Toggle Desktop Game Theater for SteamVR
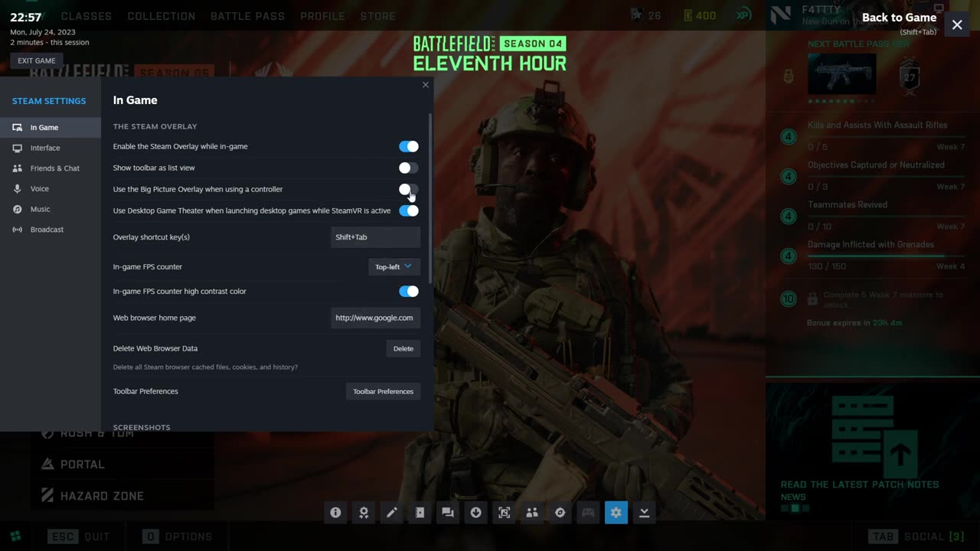The width and height of the screenshot is (980, 551). pyautogui.click(x=409, y=210)
